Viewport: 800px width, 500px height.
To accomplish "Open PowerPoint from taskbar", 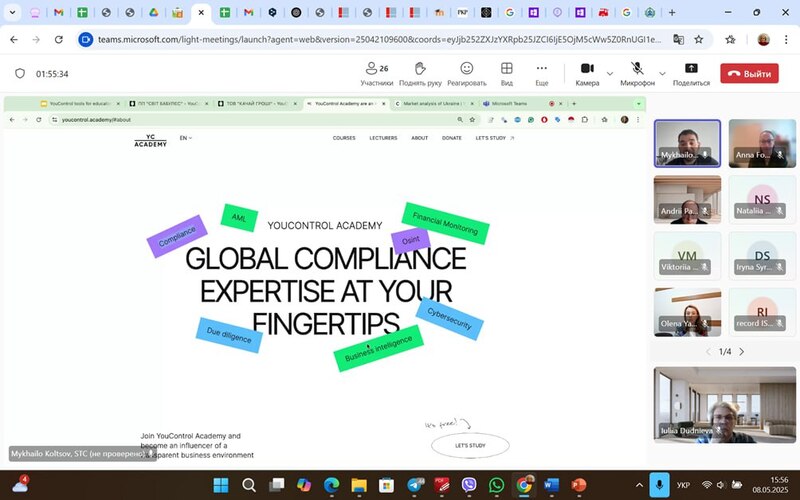I will pos(579,485).
